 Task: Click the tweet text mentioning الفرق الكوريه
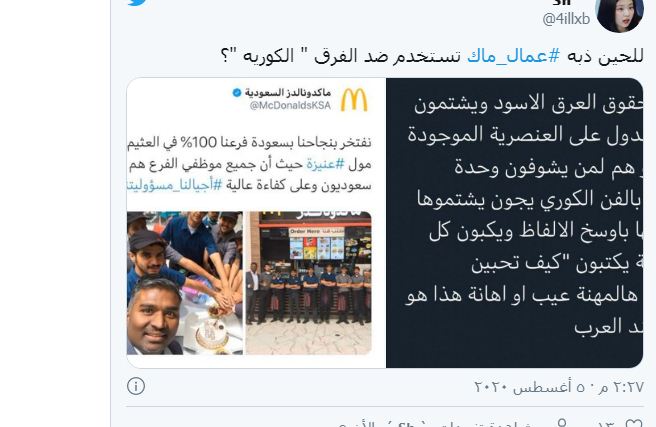[432, 56]
